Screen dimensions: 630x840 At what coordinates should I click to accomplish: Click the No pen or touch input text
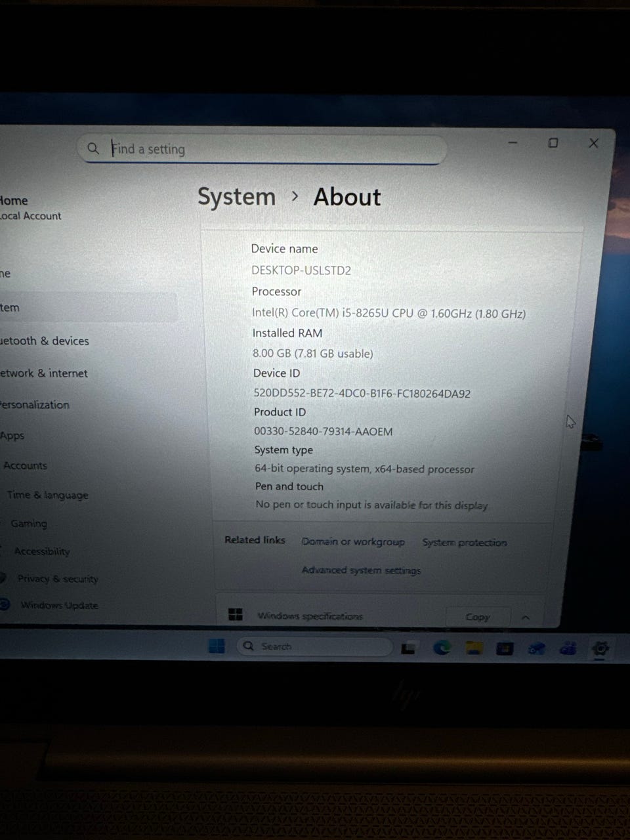(371, 505)
